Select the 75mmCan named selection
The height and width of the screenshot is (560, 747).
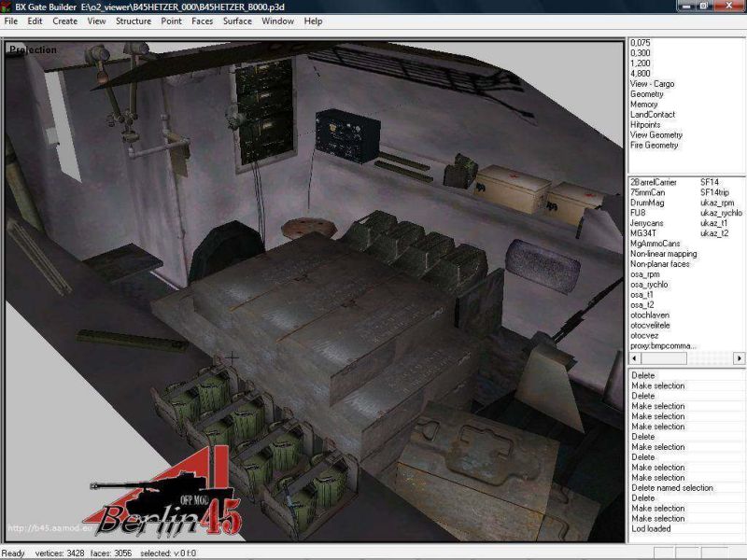pyautogui.click(x=648, y=192)
